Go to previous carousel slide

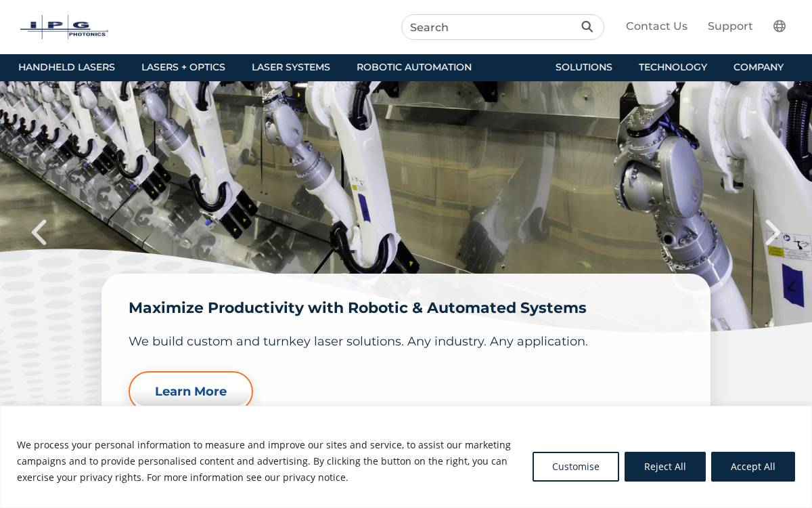(39, 232)
